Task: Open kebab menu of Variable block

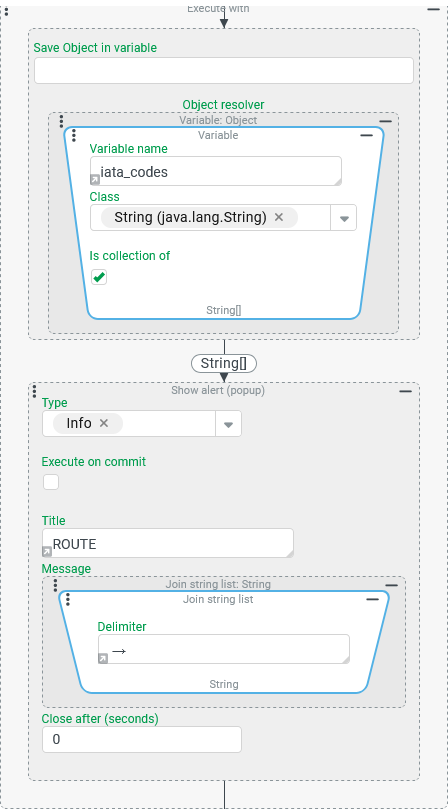Action: (74, 136)
